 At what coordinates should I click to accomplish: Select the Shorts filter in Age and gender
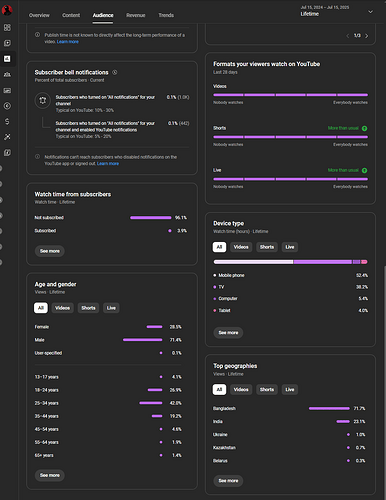(x=88, y=308)
